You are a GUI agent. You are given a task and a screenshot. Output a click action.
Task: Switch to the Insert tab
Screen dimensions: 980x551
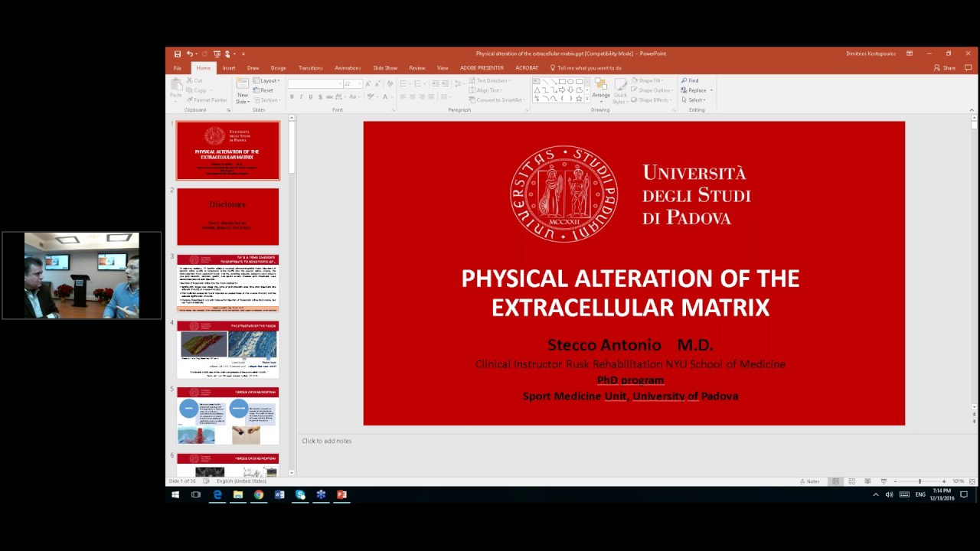click(x=229, y=68)
